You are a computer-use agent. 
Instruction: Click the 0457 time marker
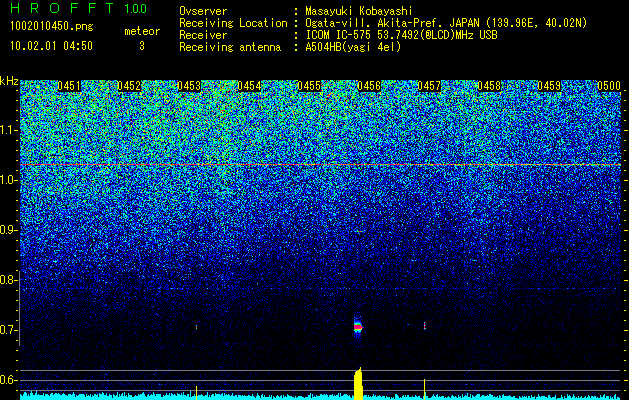pos(429,86)
